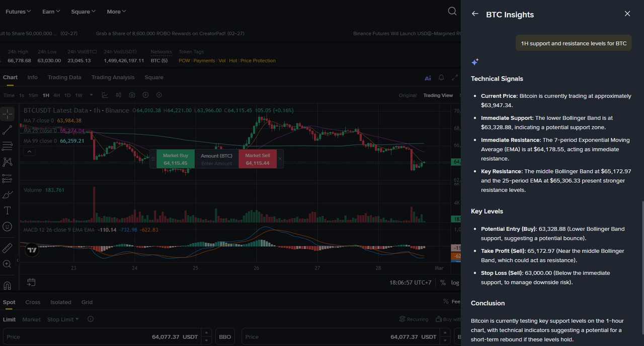
Task: Close the quick market order widget
Action: [280, 159]
